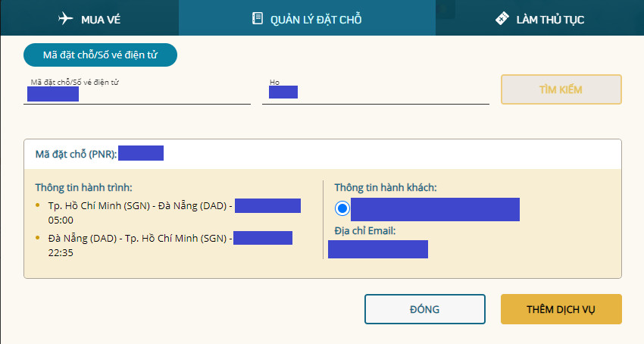
Task: Click the Hồ Chí Minh to Đà Nẵng flight line
Action: click(x=140, y=206)
